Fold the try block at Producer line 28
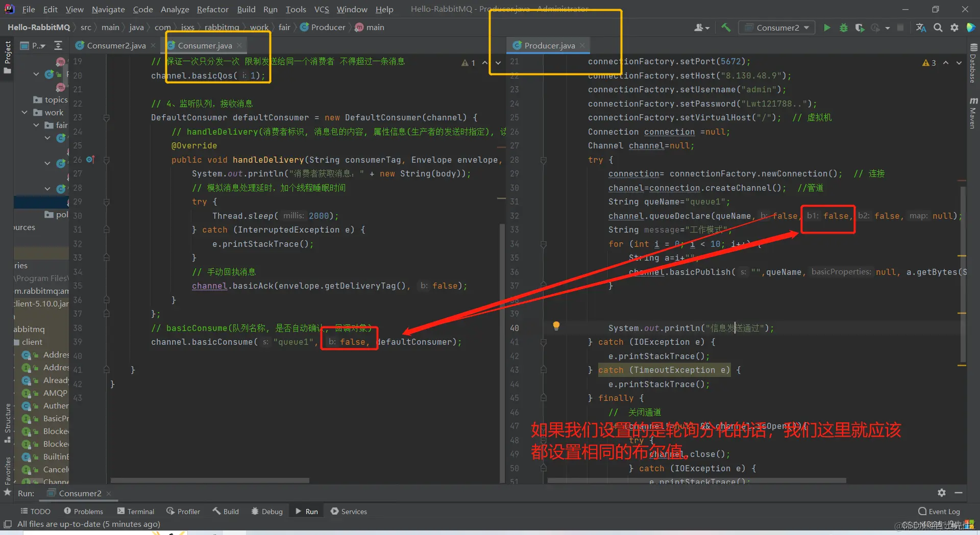 click(x=544, y=160)
